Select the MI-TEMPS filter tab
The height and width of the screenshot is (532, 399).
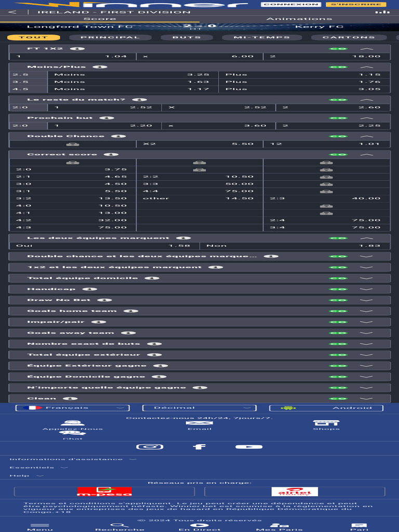click(x=262, y=37)
